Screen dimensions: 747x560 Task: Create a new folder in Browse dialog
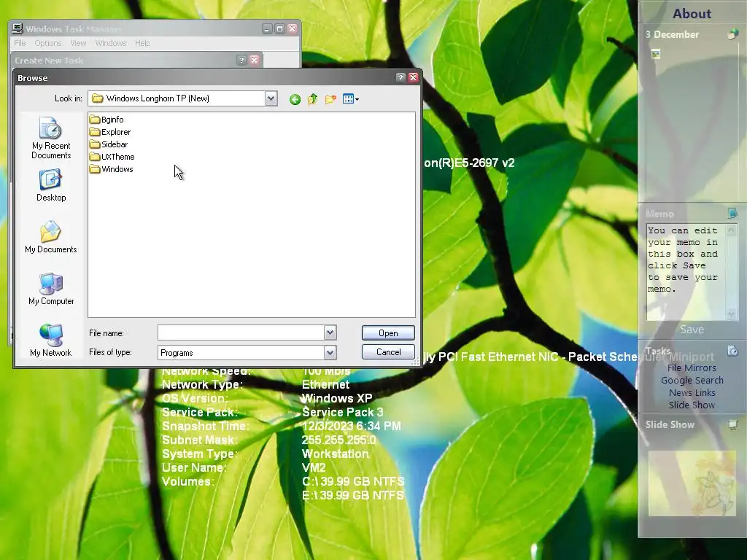point(330,99)
